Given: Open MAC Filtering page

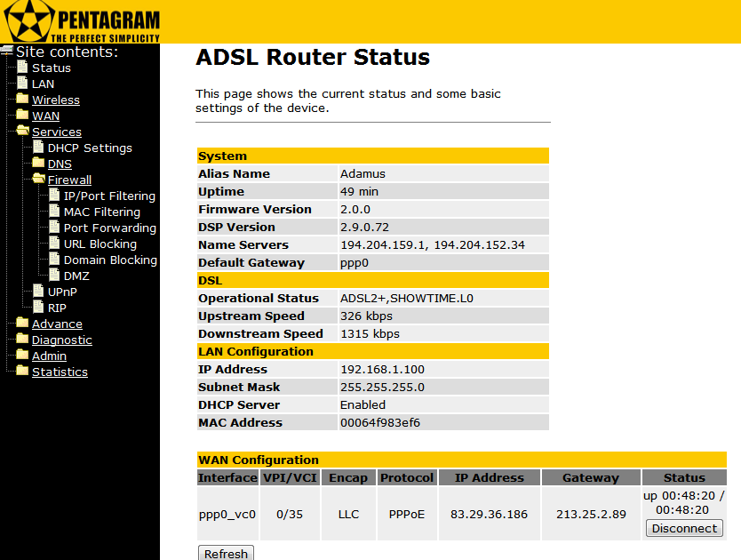Looking at the screenshot, I should (101, 212).
